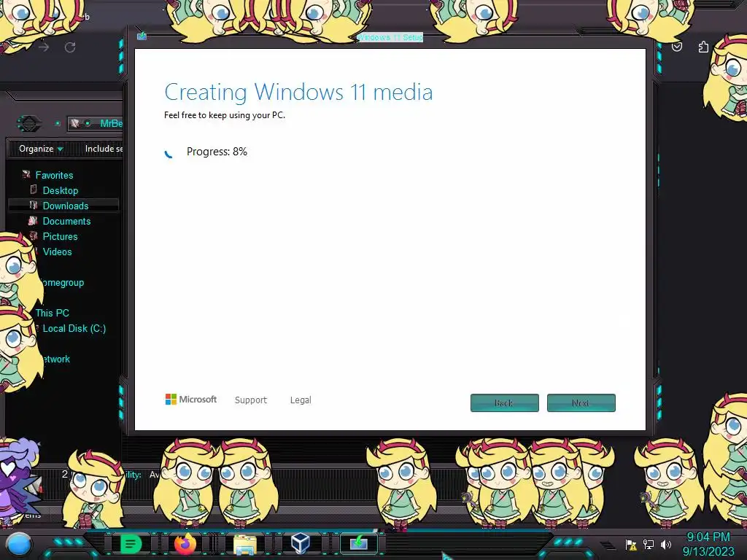Image resolution: width=747 pixels, height=560 pixels.
Task: Click the Creating Windows 11 media heading
Action: (x=298, y=92)
